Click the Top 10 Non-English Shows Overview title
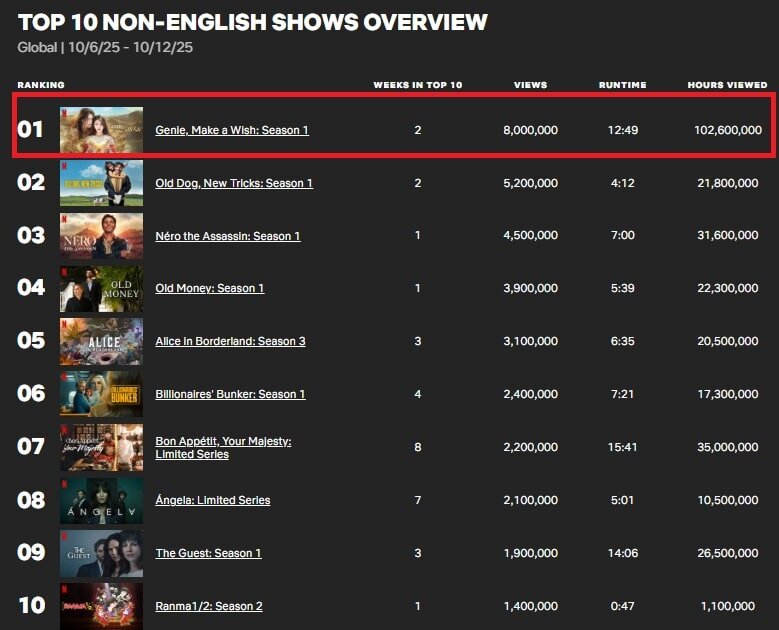This screenshot has height=630, width=779. tap(252, 22)
